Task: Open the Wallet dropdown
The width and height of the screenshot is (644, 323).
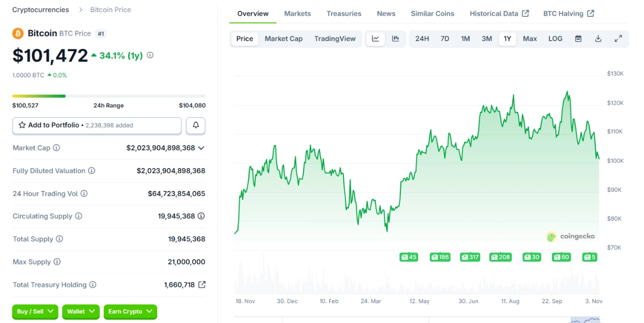Action: 80,312
